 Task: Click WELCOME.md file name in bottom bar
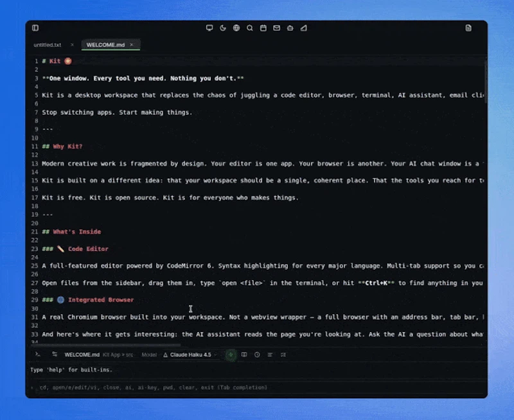(x=82, y=354)
